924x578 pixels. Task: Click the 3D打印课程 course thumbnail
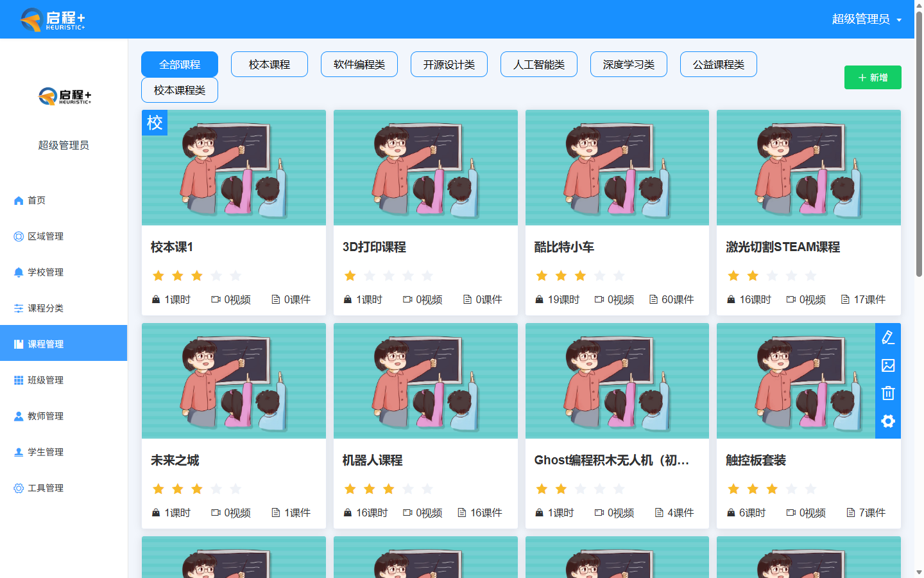click(425, 168)
